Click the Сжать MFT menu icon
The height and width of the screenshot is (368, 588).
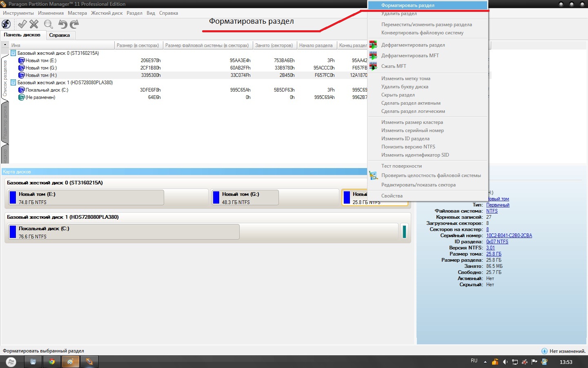(373, 66)
